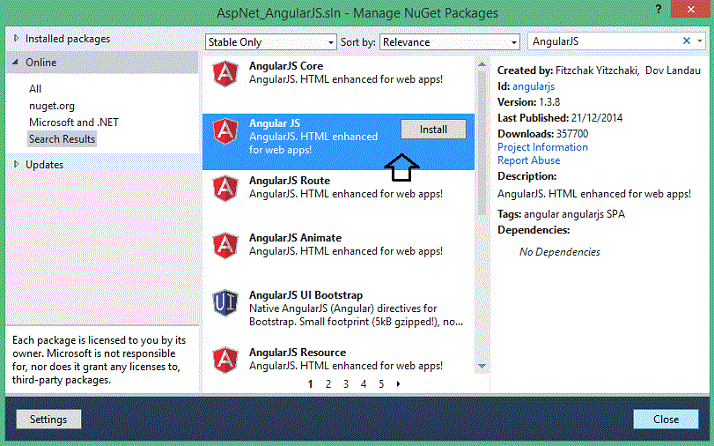This screenshot has height=446, width=714.
Task: Select the AngularJS Route package title
Action: pos(290,180)
